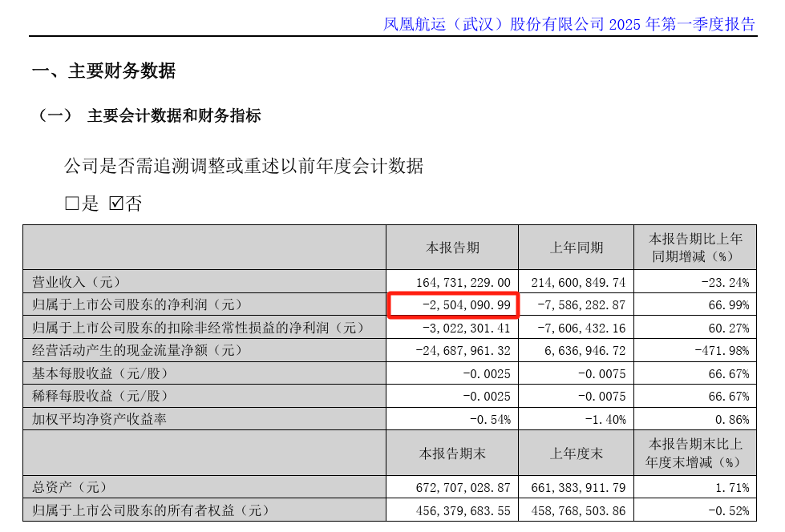Select subheading 主要会计数据和财务指标
This screenshot has height=532, width=785.
click(174, 115)
